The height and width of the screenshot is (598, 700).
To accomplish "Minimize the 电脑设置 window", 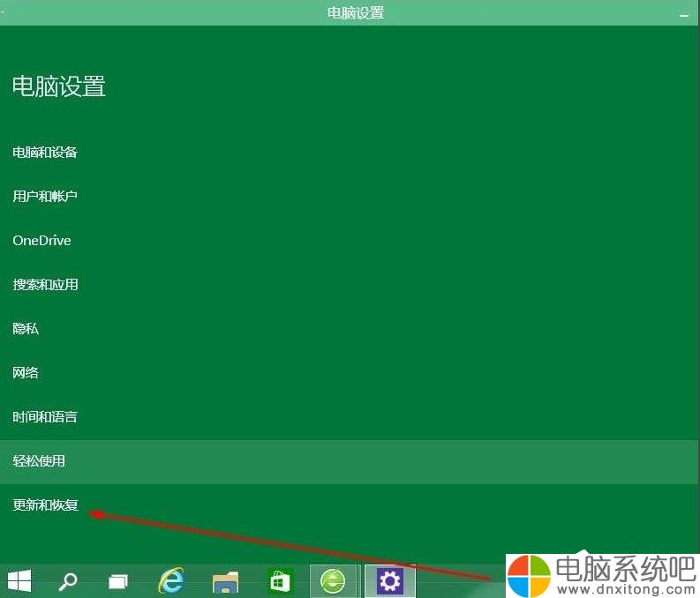I will [x=683, y=15].
